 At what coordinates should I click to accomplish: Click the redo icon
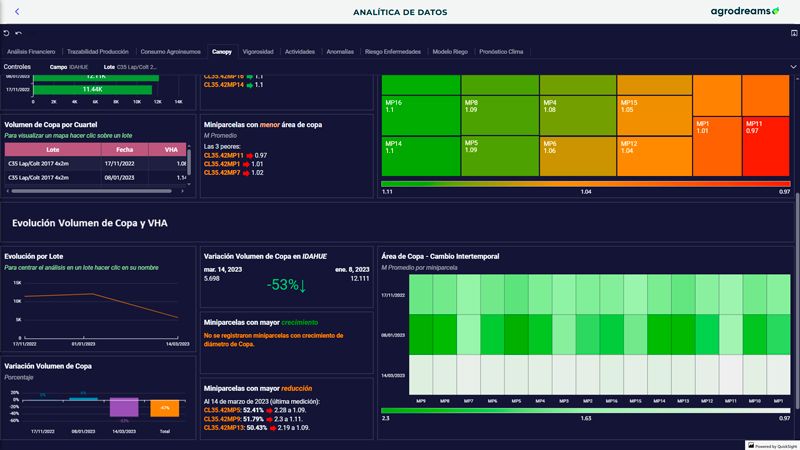click(18, 33)
